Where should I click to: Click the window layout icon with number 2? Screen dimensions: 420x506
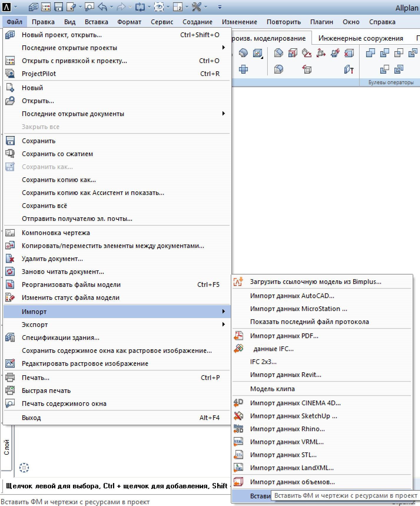[178, 7]
